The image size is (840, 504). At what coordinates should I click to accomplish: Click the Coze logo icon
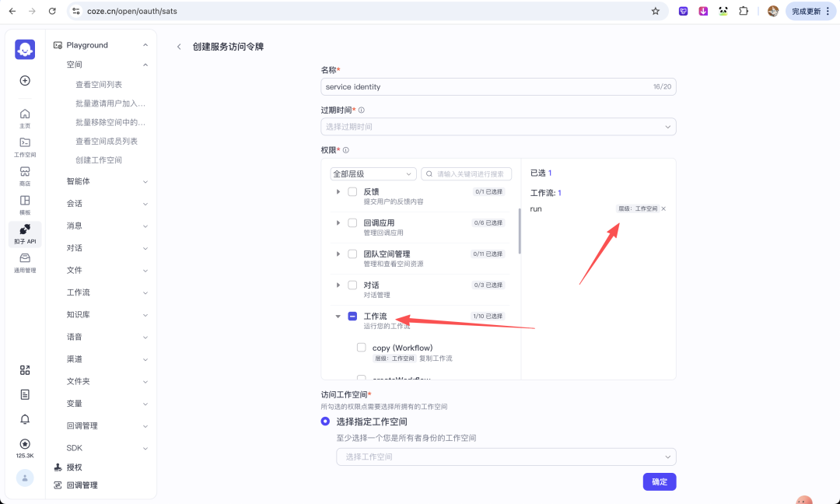coord(25,49)
